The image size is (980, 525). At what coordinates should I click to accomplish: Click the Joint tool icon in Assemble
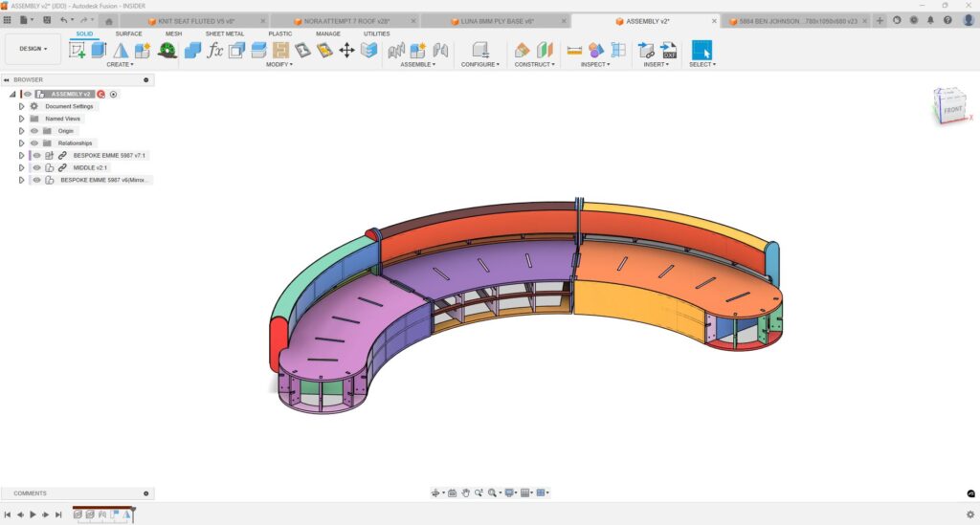[396, 50]
